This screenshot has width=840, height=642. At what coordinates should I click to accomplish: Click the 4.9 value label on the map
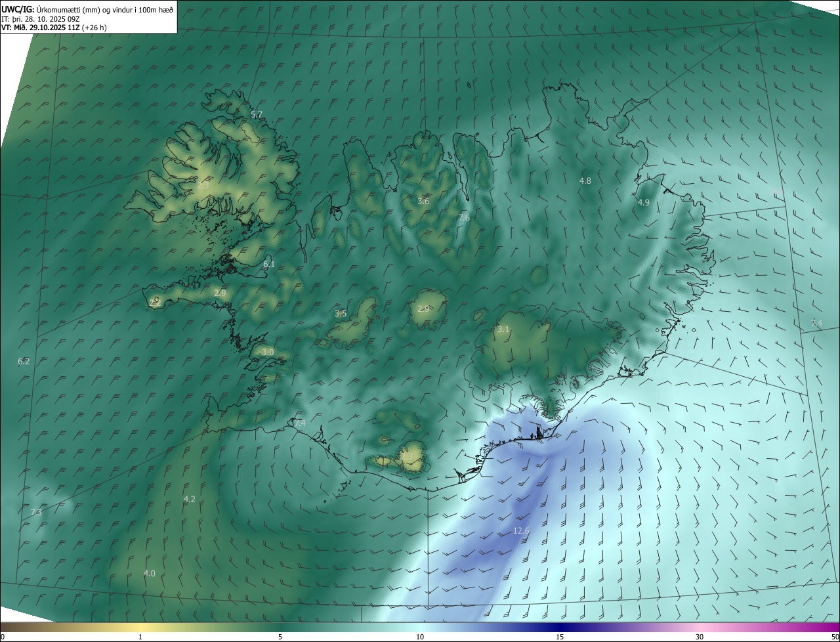pos(644,203)
